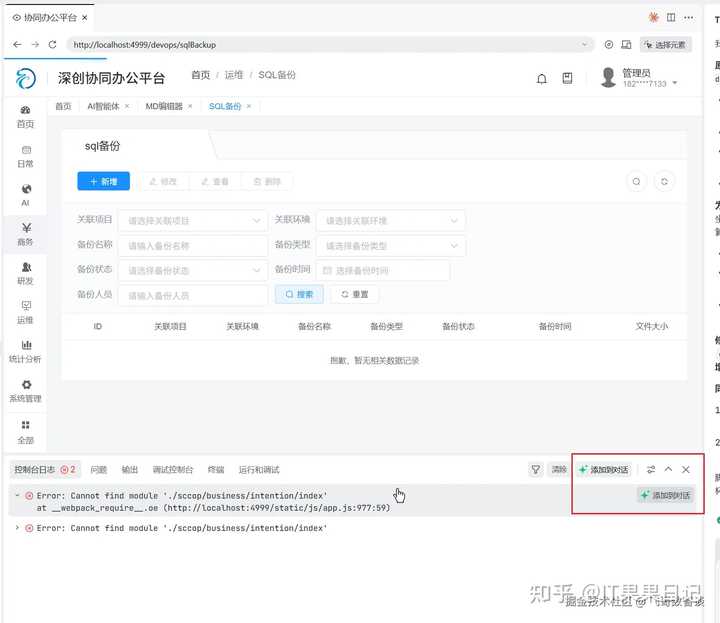
Task: Click the 删除 button
Action: pyautogui.click(x=267, y=181)
